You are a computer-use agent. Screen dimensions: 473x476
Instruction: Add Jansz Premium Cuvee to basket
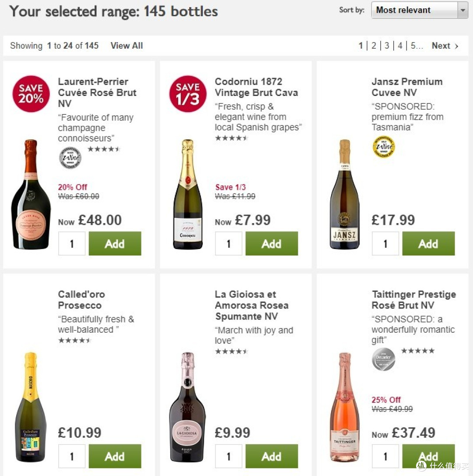[x=428, y=243]
